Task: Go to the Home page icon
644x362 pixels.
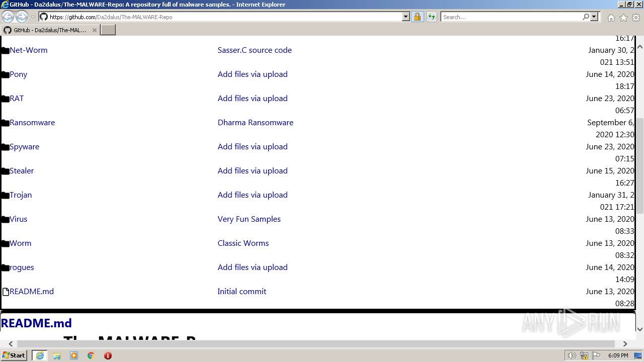Action: point(611,18)
